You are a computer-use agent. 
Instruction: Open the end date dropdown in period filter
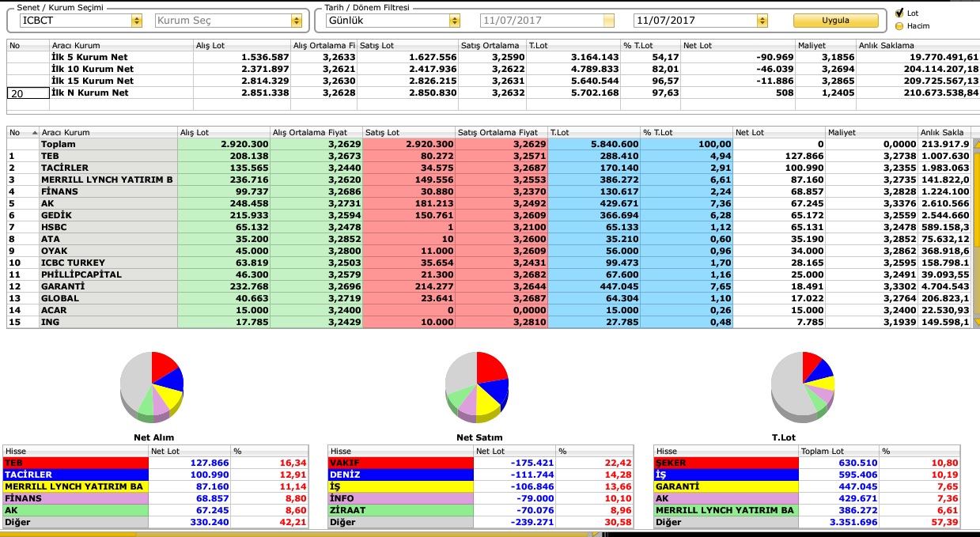tap(762, 21)
